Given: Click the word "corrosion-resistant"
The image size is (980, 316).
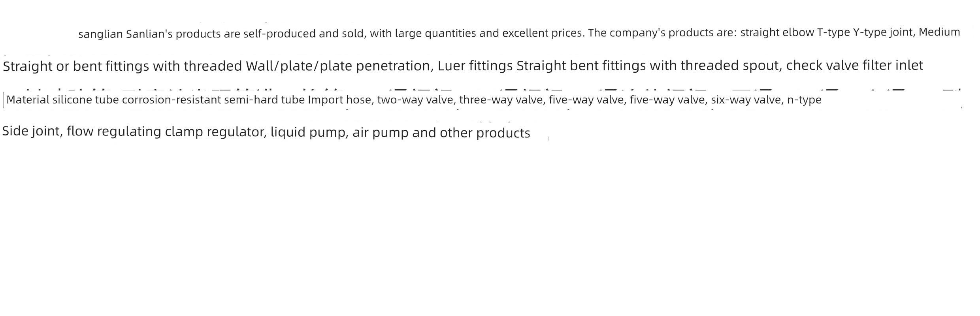Looking at the screenshot, I should click(171, 100).
